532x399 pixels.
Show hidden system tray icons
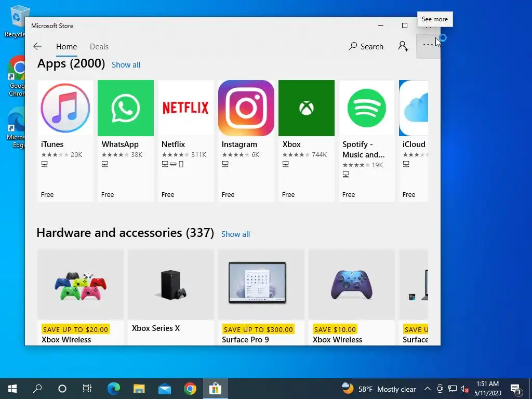point(428,389)
